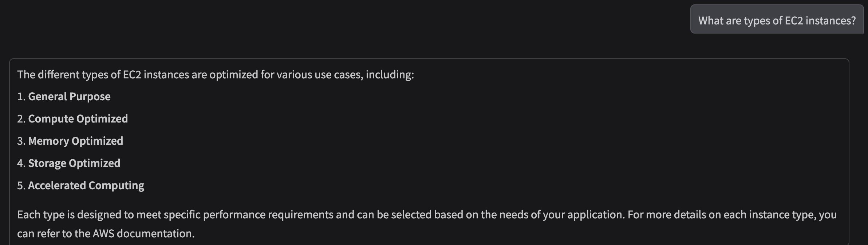The image size is (868, 245).
Task: Click the word 'Optimized' in the Memory item
Action: [x=97, y=141]
